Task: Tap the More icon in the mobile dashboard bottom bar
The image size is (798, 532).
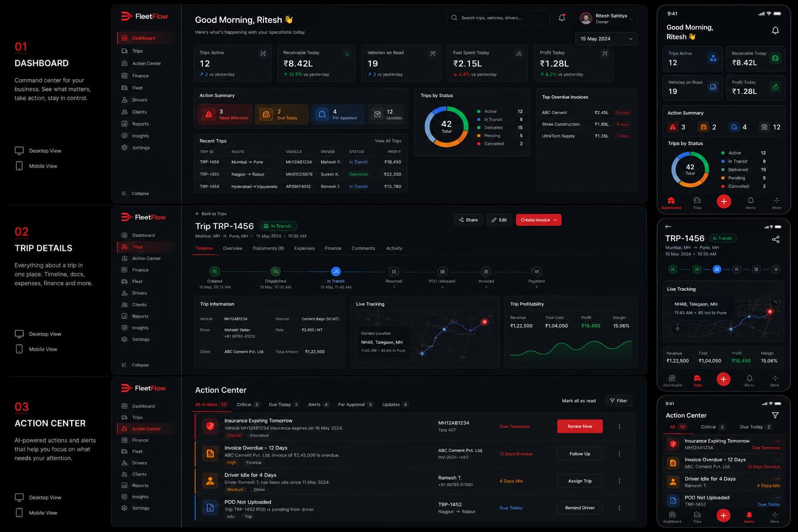Action: 777,201
